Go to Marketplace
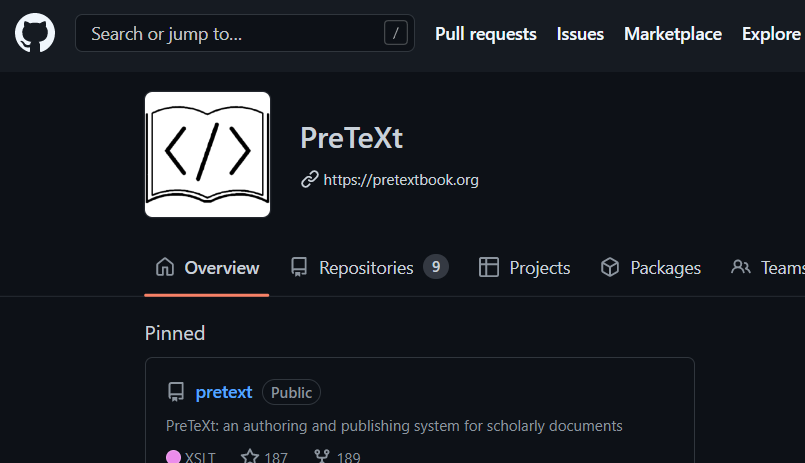The height and width of the screenshot is (463, 805). 673,34
